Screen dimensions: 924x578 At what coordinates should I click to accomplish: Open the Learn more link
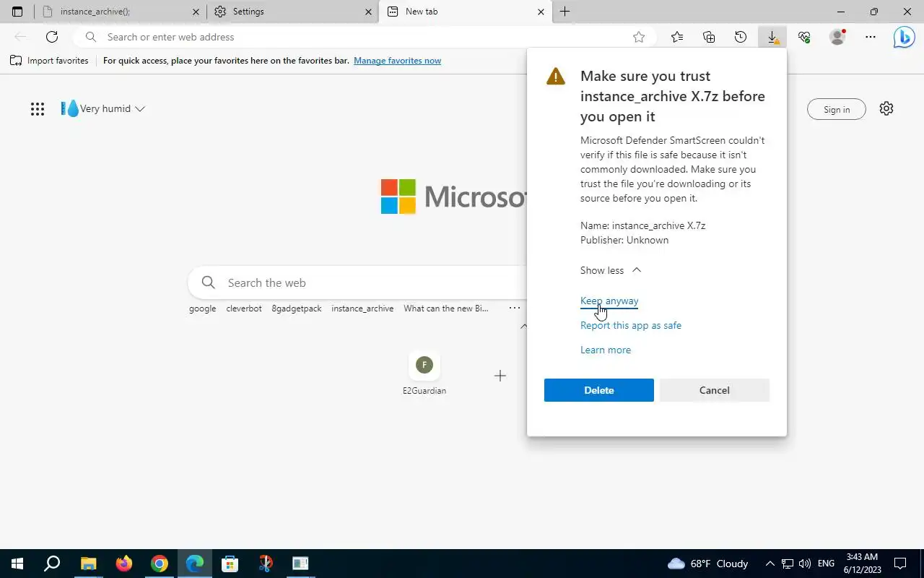click(x=606, y=350)
